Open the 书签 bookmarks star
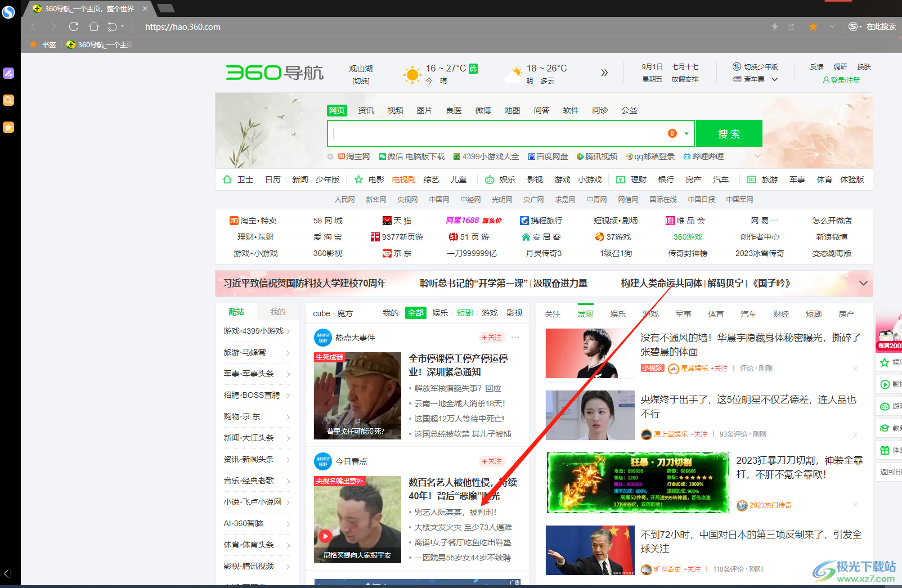The width and height of the screenshot is (902, 588). (34, 44)
